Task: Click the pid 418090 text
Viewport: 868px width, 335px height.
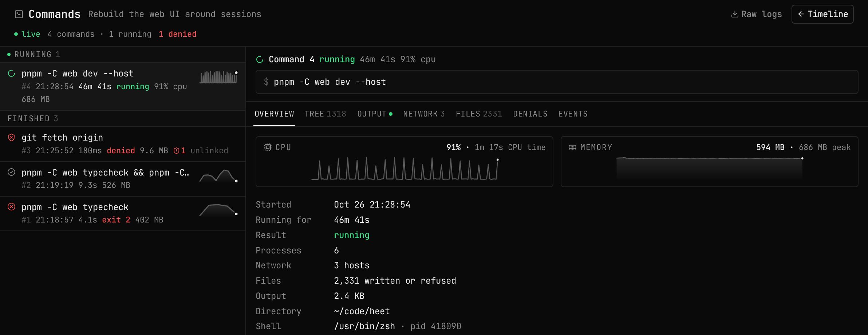Action: click(x=436, y=326)
